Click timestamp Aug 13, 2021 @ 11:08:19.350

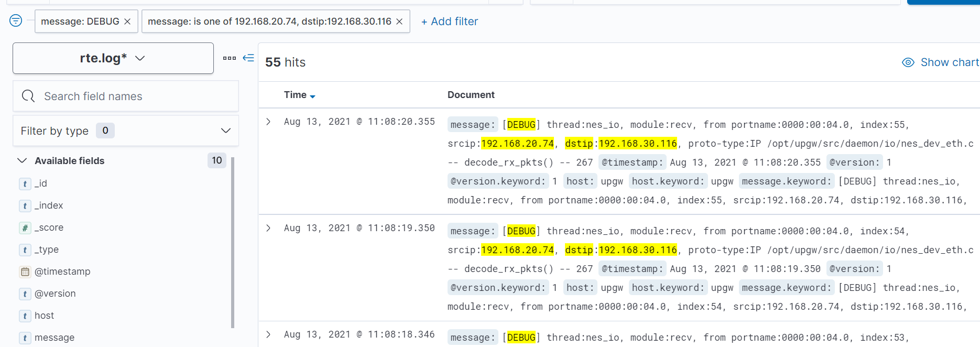click(360, 228)
